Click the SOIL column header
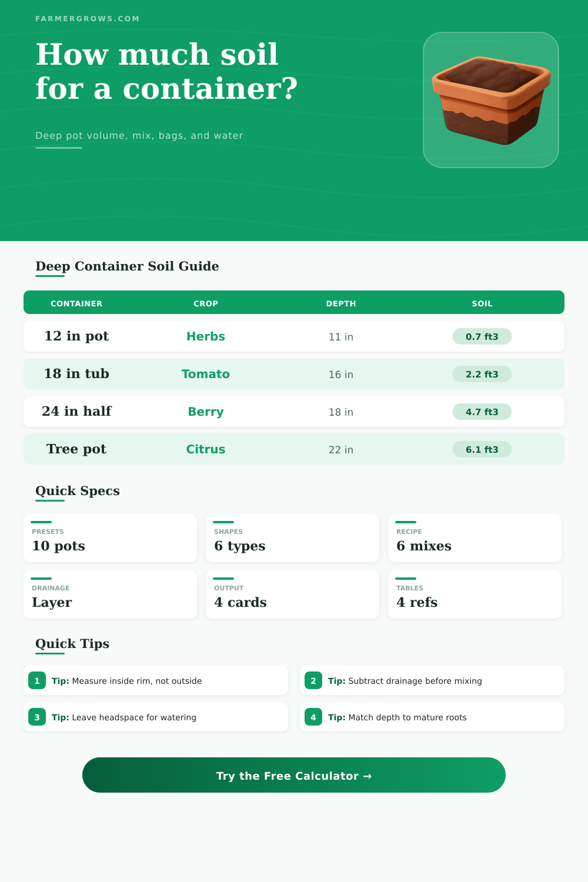This screenshot has height=882, width=588. pos(482,303)
